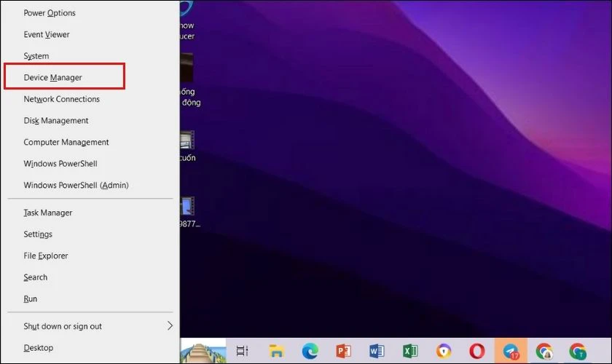Screen dimensions: 612x364
Task: Click the Run menu entry
Action: [x=31, y=298]
